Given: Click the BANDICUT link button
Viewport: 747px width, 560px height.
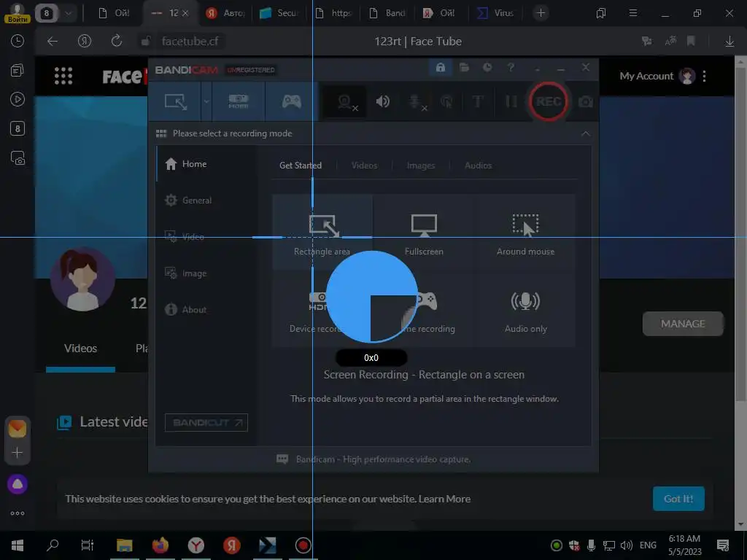Looking at the screenshot, I should [206, 422].
